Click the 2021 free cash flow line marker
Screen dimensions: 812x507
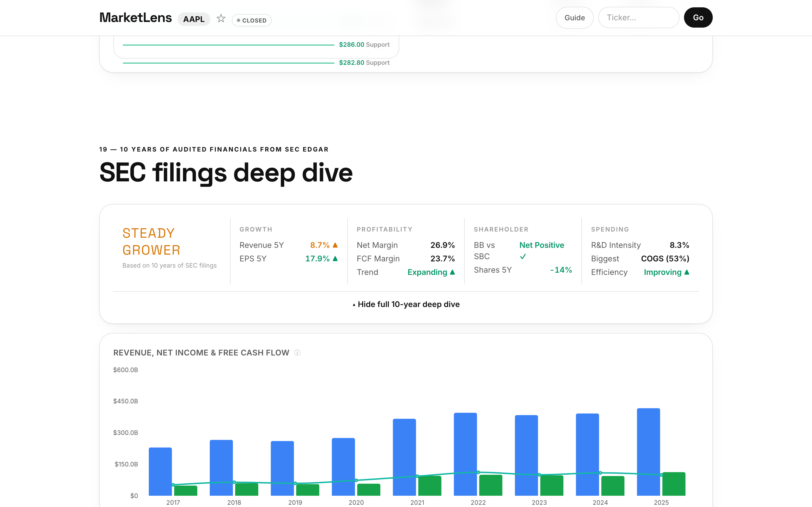[x=417, y=476]
